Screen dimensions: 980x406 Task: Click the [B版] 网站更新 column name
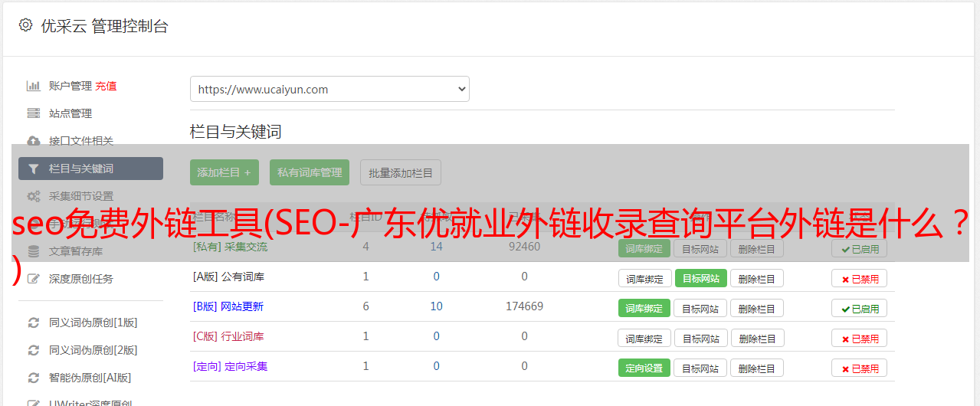click(x=228, y=306)
